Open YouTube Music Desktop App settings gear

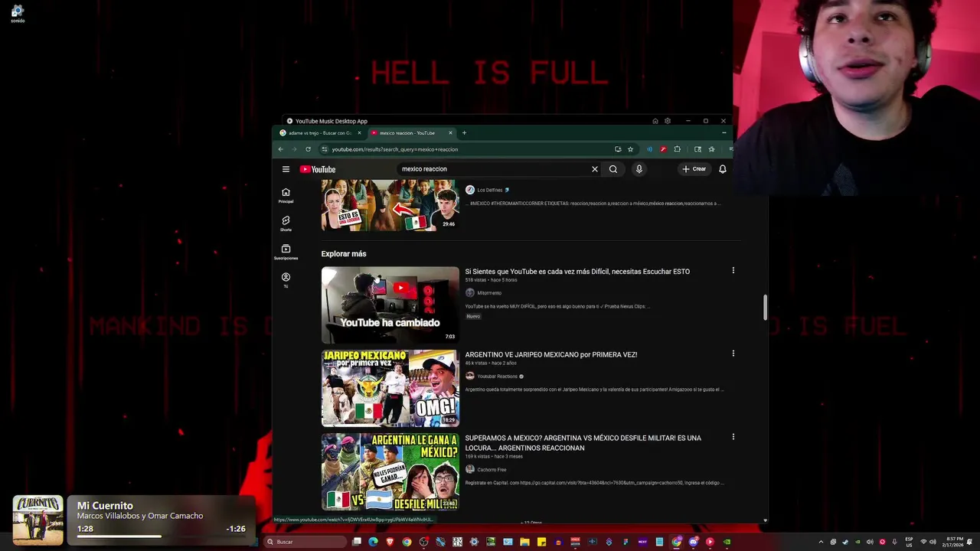point(668,121)
